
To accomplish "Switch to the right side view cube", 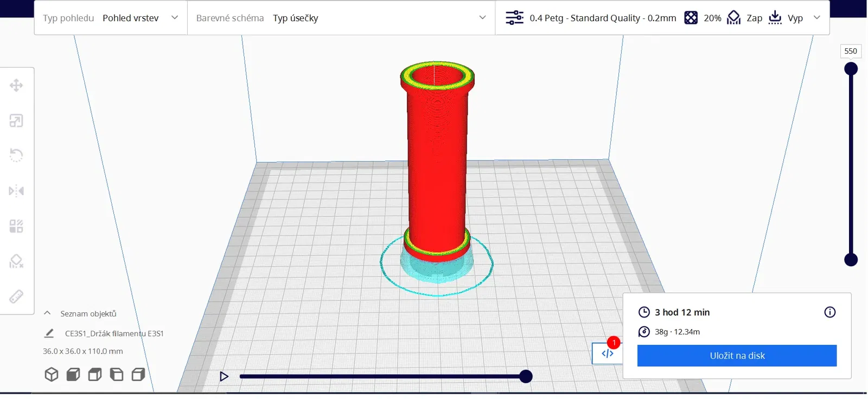I will point(138,375).
